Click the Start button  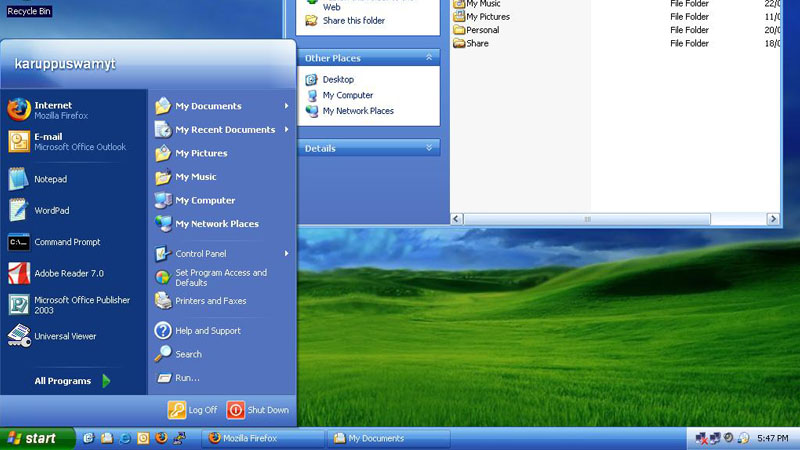click(37, 438)
